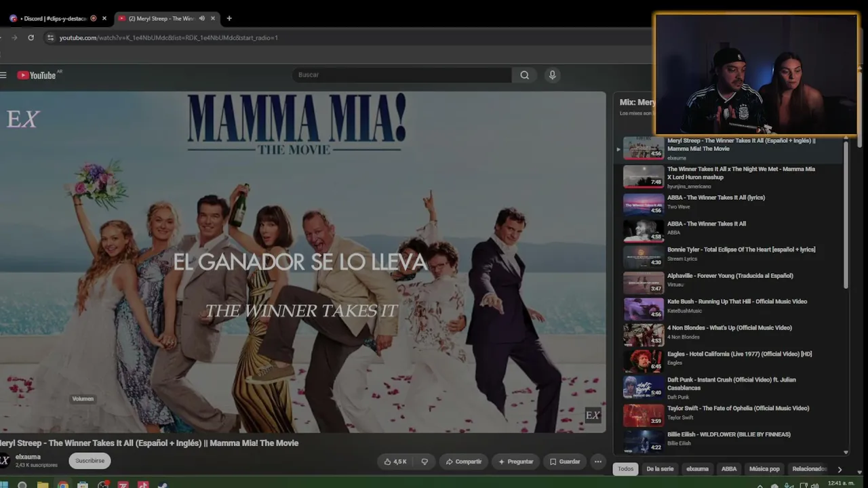
Task: Reload the page in Chrome
Action: pyautogui.click(x=31, y=38)
